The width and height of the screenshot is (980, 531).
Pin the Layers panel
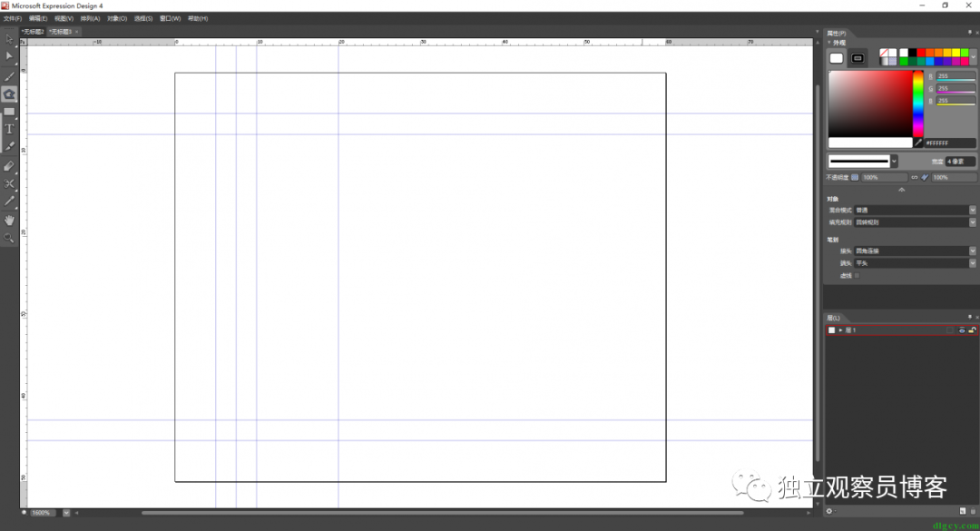[x=970, y=317]
